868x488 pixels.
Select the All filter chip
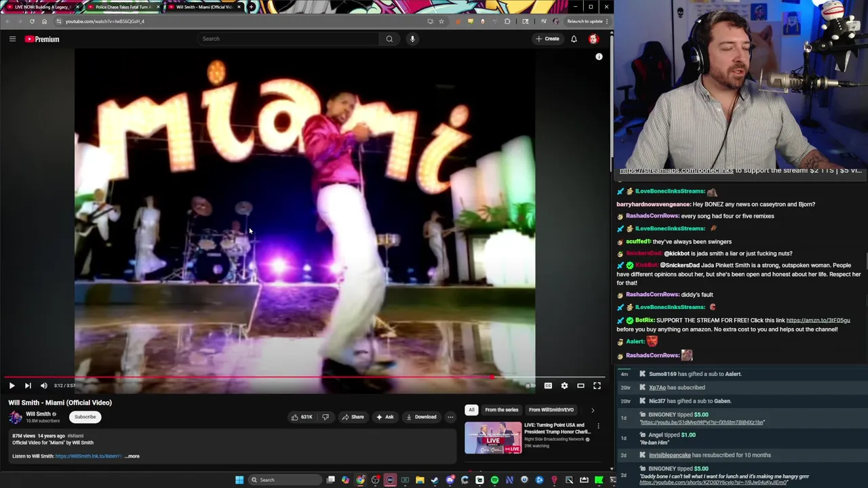[x=471, y=409]
